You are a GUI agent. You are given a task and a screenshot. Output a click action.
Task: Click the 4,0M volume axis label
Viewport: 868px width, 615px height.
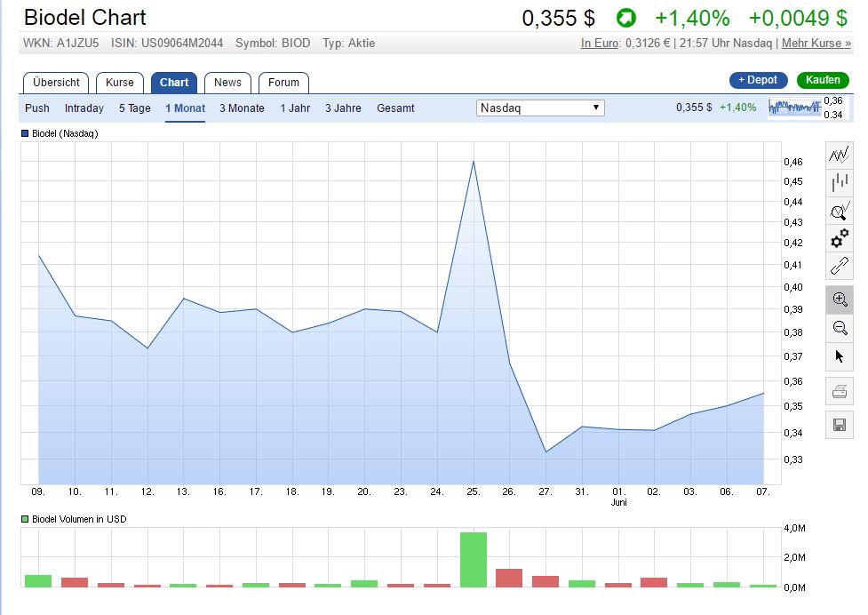(794, 528)
